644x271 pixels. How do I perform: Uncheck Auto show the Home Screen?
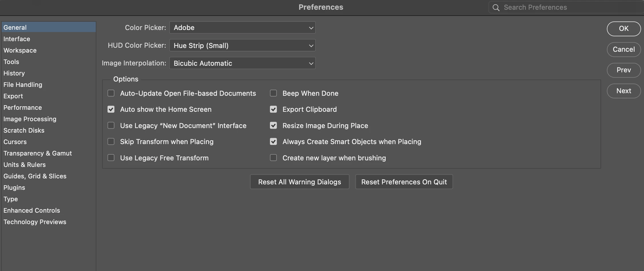(111, 109)
